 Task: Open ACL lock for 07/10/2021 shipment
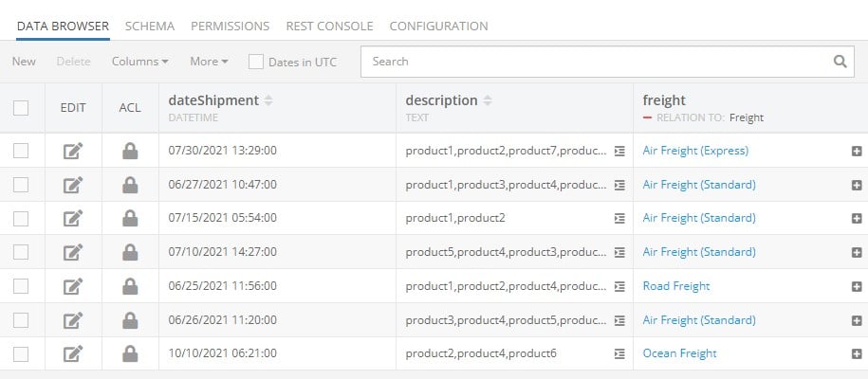point(130,252)
